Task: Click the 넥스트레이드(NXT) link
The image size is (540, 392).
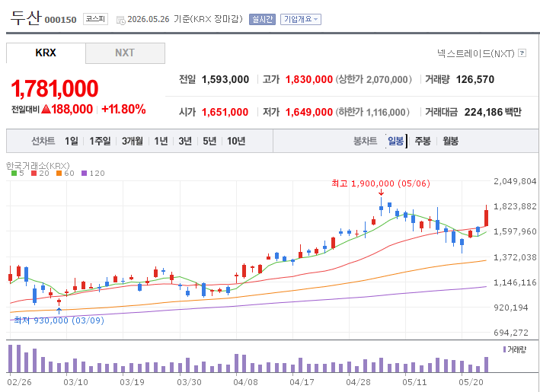Action: (475, 53)
